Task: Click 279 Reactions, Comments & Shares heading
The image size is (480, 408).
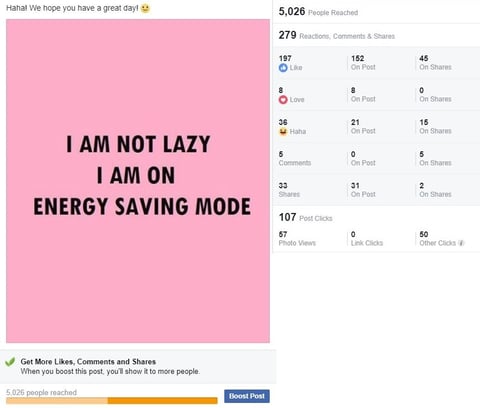Action: tap(337, 35)
